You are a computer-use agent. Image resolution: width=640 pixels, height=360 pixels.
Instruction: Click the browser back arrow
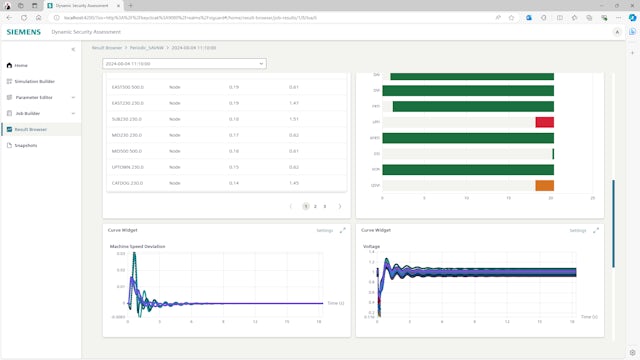coord(9,18)
